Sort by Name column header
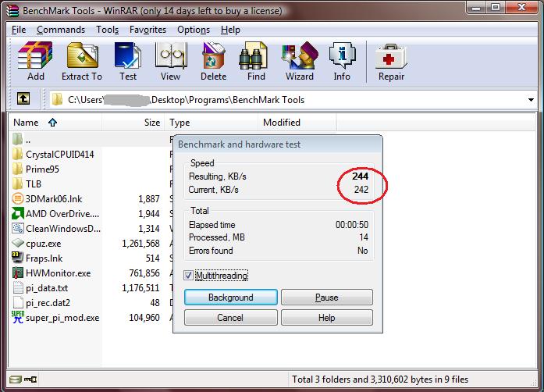Screen dimensions: 544x392 55,123
